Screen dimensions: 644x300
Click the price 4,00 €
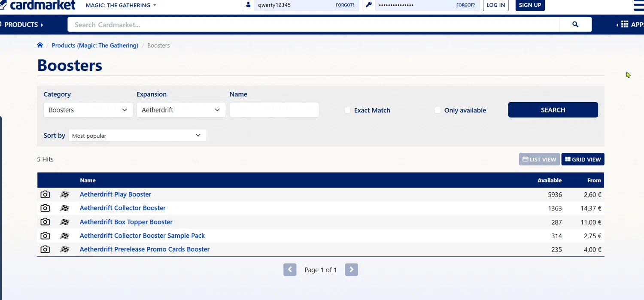[x=592, y=249]
